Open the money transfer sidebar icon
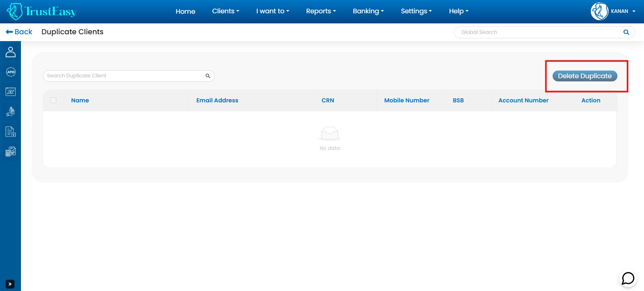 coord(10,92)
